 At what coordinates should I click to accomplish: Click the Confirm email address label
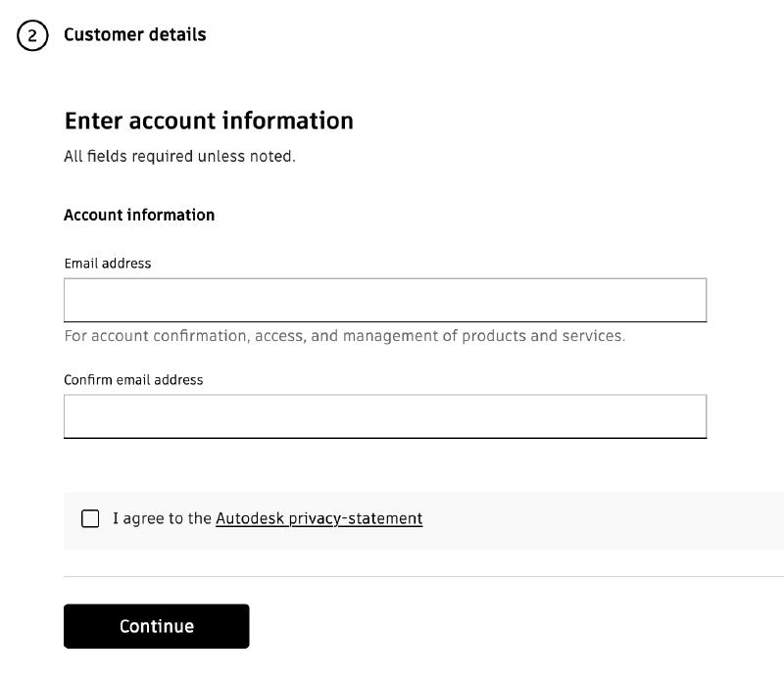[x=132, y=379]
